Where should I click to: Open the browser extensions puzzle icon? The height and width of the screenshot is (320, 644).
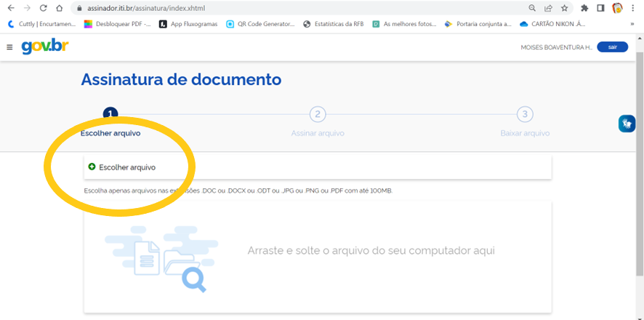[x=584, y=8]
